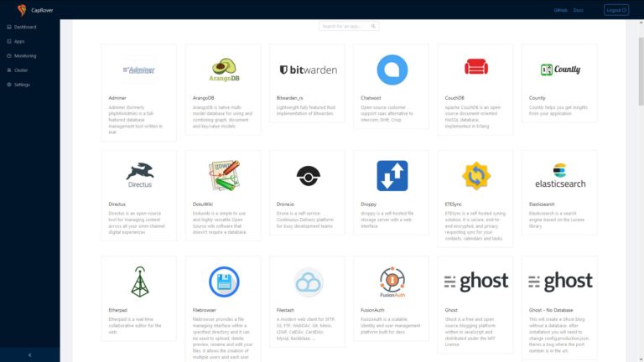Click the Adminer app logo
Screen dimensions: 644x362
click(x=138, y=70)
